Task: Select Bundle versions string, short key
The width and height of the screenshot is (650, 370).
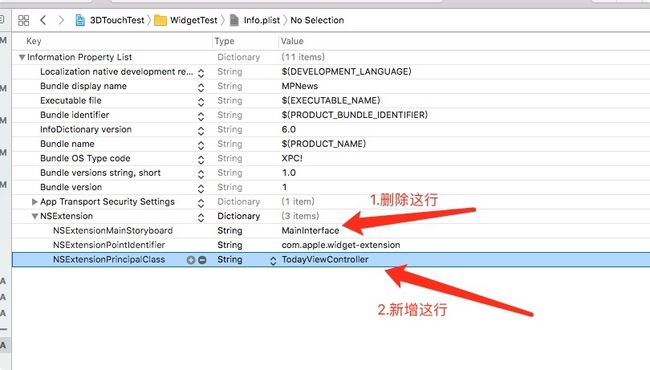Action: point(100,173)
